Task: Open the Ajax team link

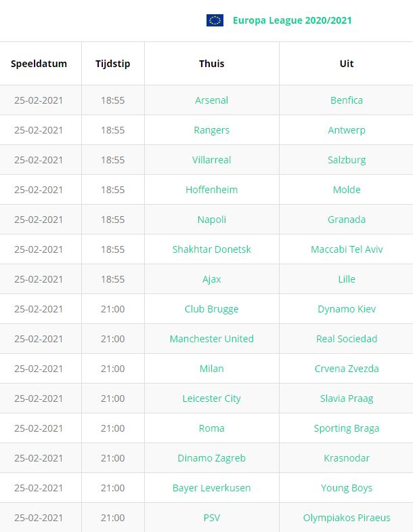Action: coord(212,280)
